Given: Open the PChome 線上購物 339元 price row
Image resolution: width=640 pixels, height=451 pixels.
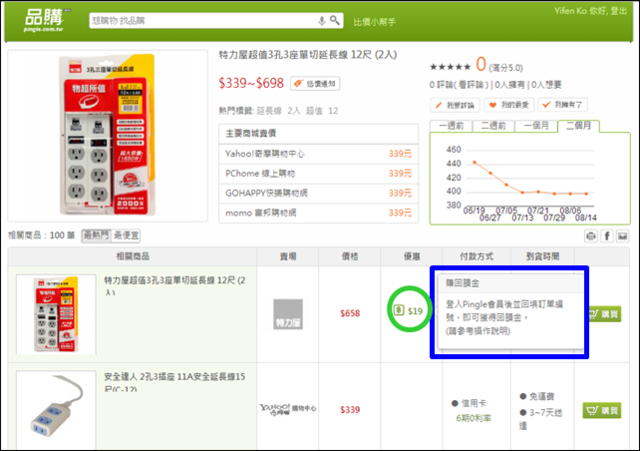Looking at the screenshot, I should 318,173.
